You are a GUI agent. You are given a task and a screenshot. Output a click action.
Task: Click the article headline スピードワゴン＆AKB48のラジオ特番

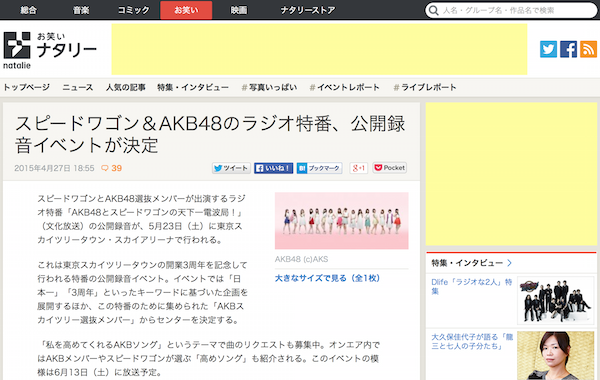click(x=210, y=134)
